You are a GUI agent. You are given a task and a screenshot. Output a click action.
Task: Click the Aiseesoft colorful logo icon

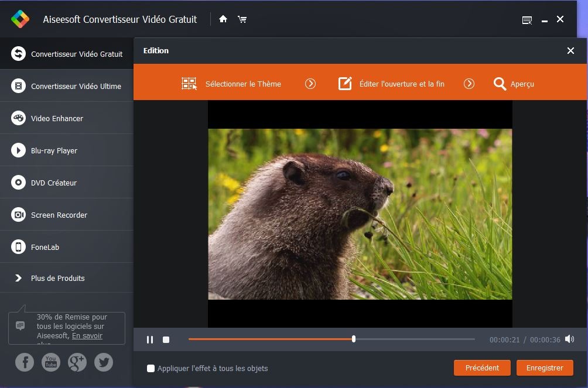point(20,19)
